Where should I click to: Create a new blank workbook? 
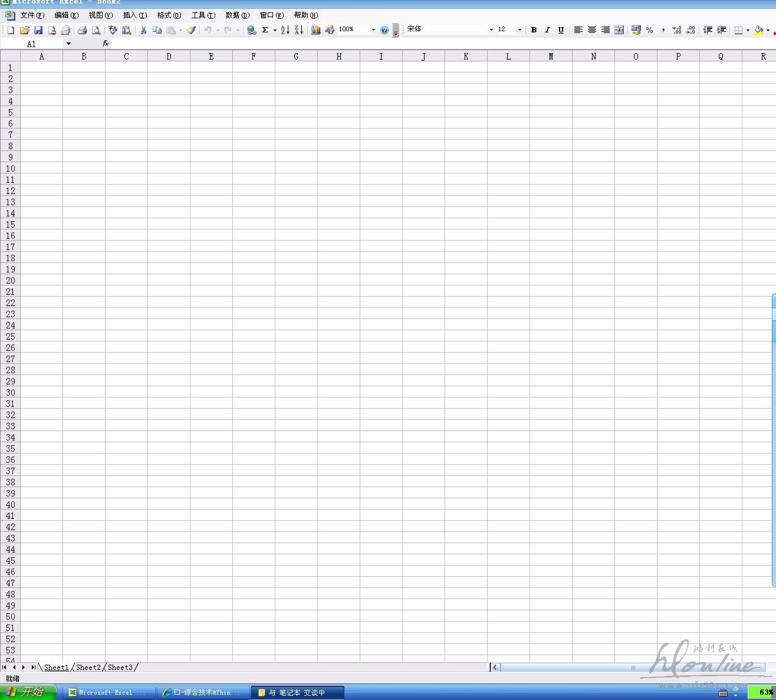[11, 30]
